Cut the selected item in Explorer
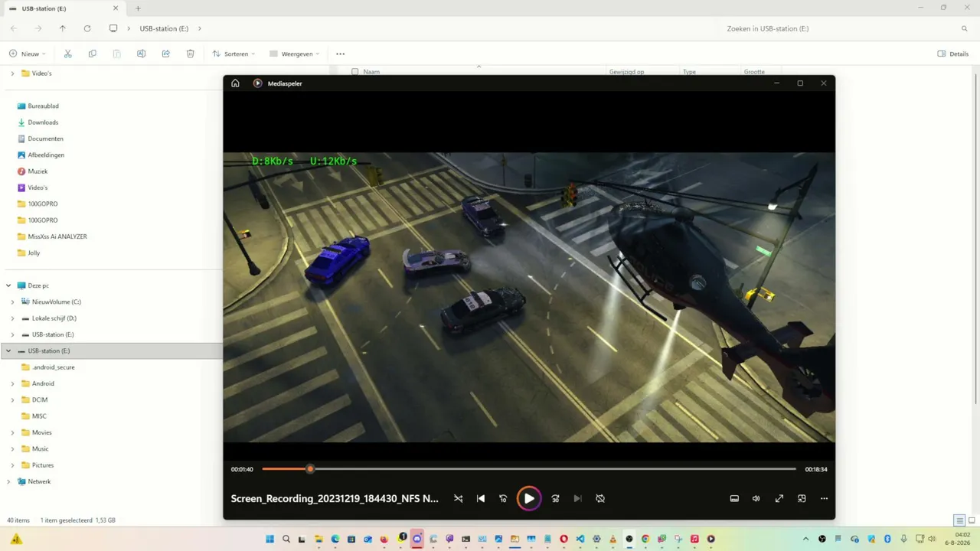This screenshot has height=551, width=980. pos(68,54)
